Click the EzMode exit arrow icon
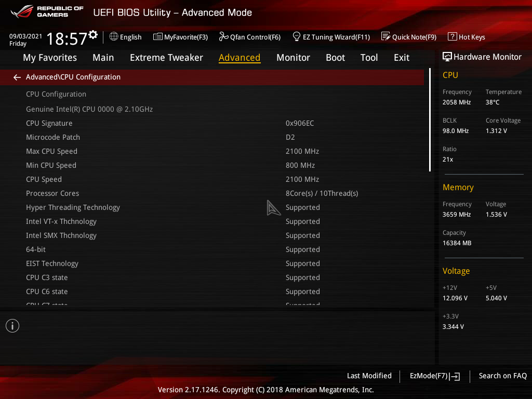The height and width of the screenshot is (399, 532). coord(455,376)
